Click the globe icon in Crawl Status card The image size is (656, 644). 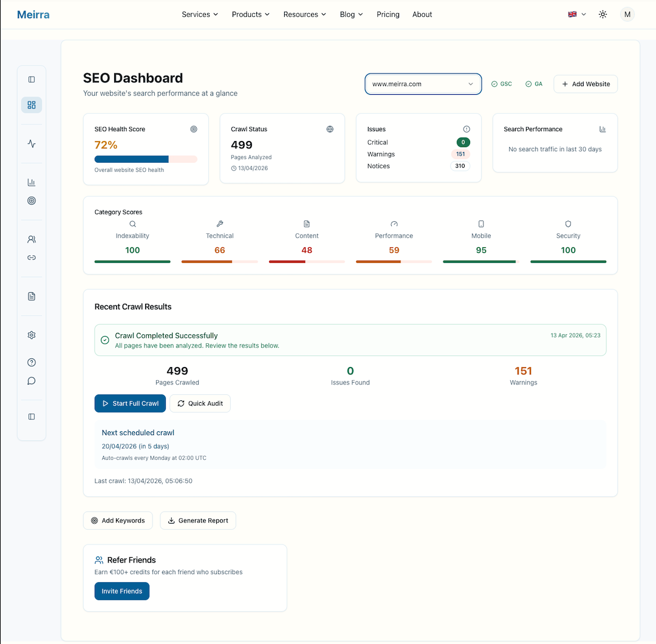[330, 129]
